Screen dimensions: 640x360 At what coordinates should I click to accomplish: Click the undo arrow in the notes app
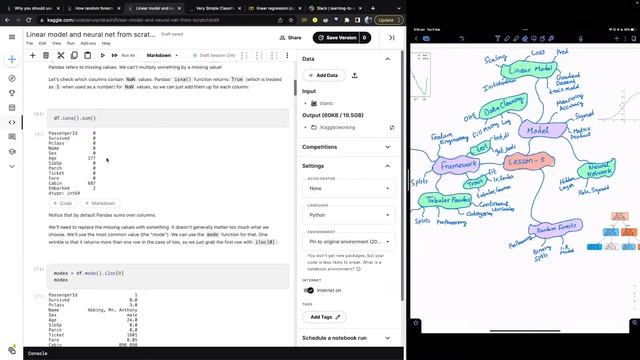click(x=462, y=38)
